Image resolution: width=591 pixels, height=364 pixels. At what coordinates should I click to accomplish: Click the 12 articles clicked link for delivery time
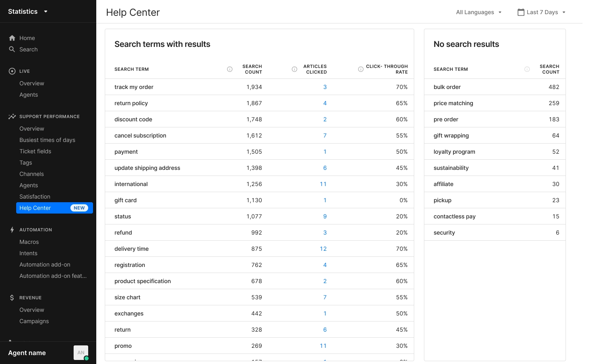coord(323,248)
